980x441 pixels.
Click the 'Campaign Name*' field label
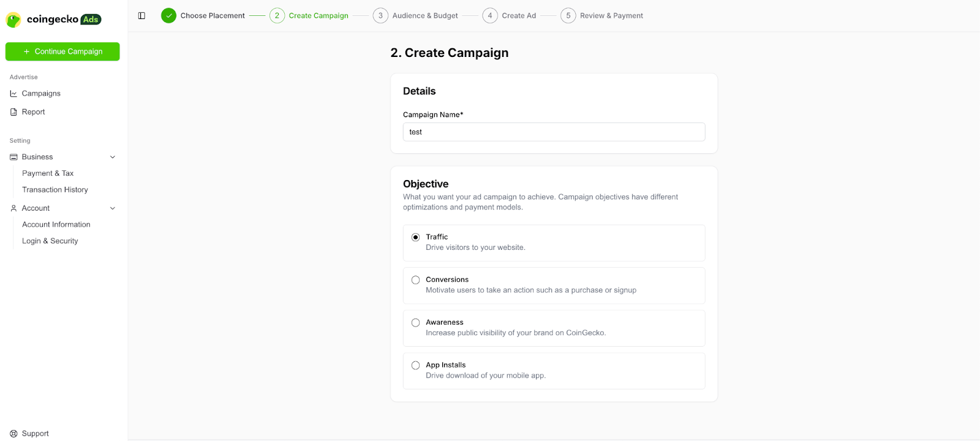pos(433,115)
